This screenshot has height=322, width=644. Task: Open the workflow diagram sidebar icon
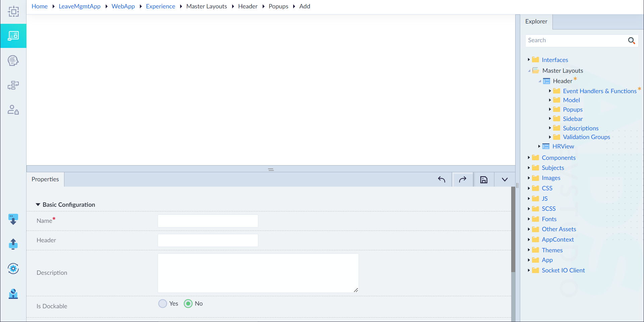[x=13, y=85]
